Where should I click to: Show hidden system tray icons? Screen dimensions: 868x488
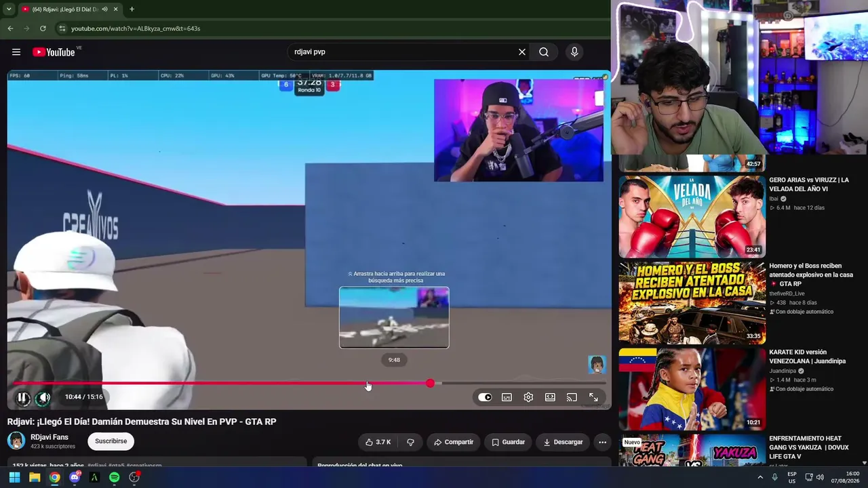point(760,477)
